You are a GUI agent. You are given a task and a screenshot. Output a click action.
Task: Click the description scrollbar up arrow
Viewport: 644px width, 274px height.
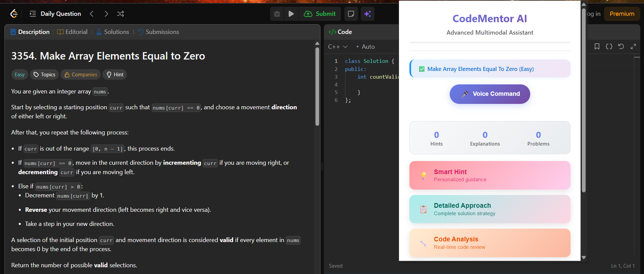pyautogui.click(x=317, y=43)
